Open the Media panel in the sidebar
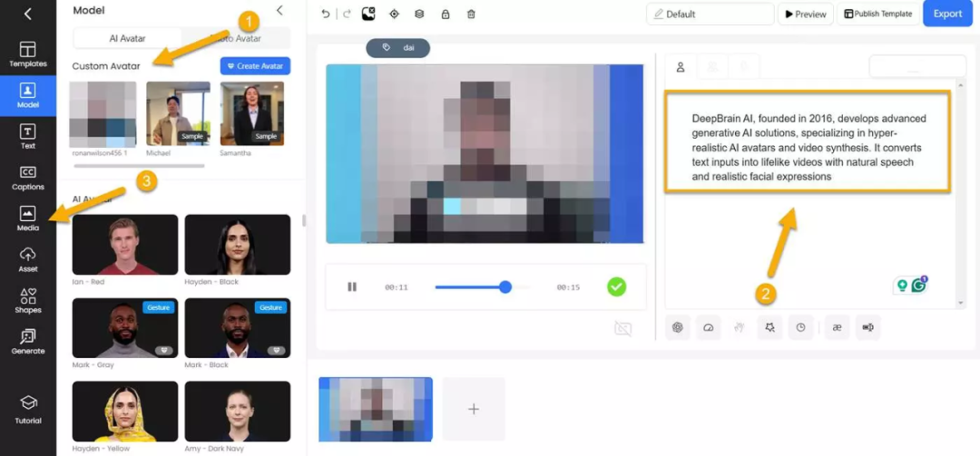The image size is (980, 456). (x=27, y=219)
